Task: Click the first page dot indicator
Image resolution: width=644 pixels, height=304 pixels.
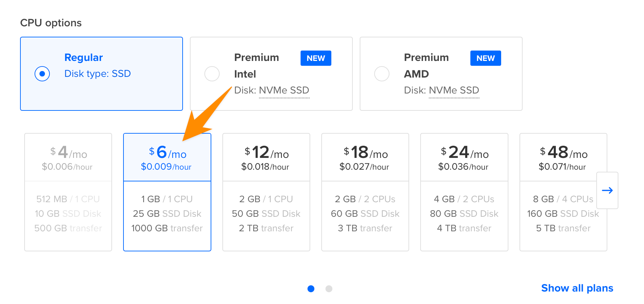Action: (311, 289)
